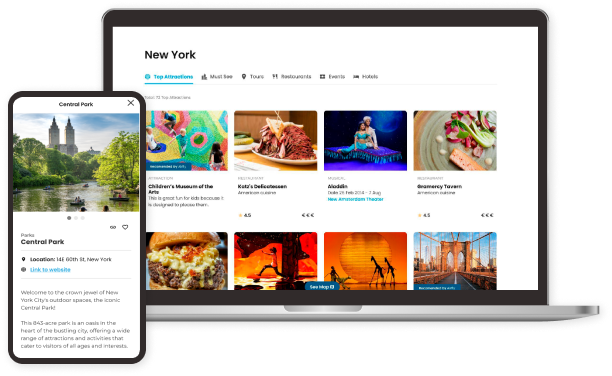Click 'Gramercy Tavern' title
The height and width of the screenshot is (376, 612).
coord(439,187)
